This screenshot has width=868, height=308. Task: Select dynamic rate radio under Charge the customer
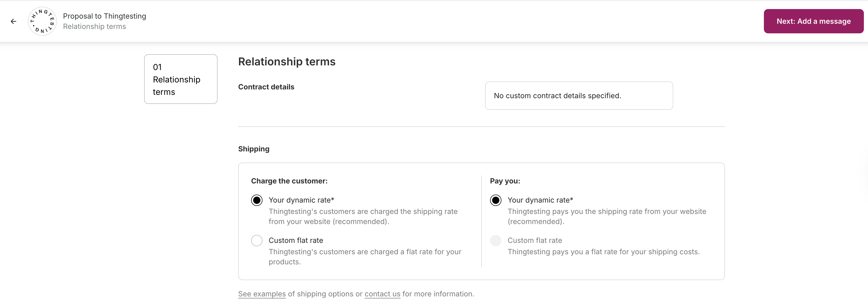[257, 200]
